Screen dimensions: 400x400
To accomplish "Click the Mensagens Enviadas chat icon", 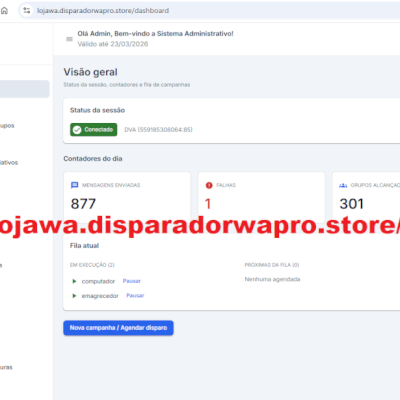I will pyautogui.click(x=75, y=185).
